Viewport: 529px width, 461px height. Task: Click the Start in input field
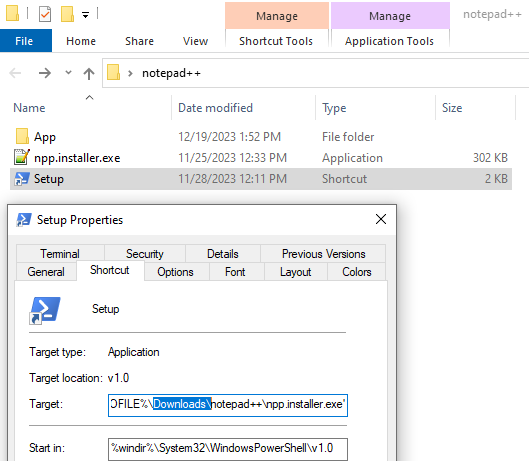click(228, 449)
